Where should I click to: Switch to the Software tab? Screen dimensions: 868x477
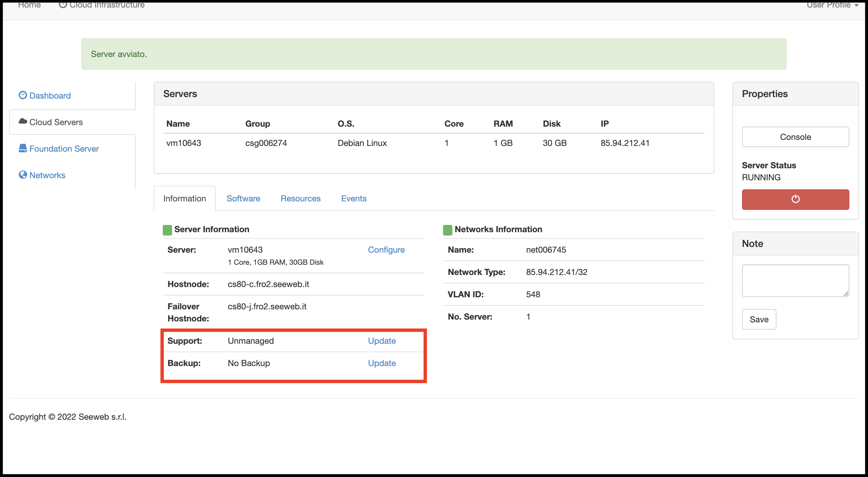(243, 199)
